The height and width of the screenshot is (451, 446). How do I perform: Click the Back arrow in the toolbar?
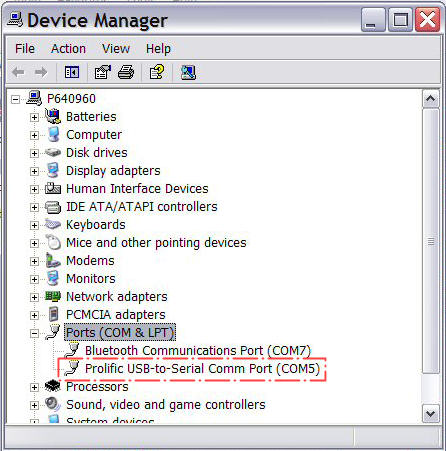point(18,72)
